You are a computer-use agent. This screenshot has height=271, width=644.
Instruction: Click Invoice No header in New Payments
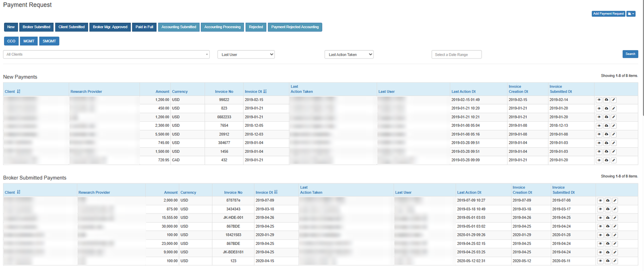coord(224,92)
